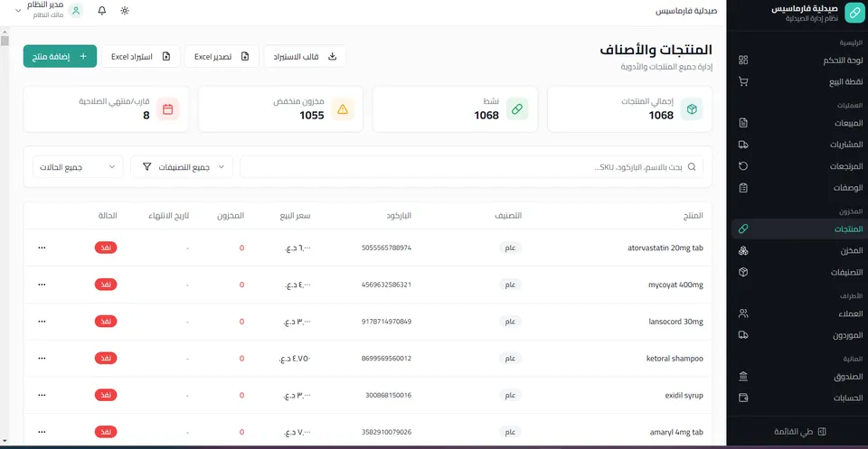Screen dimensions: 868x449
Task: Click the suppliers truck icon
Action: (743, 335)
